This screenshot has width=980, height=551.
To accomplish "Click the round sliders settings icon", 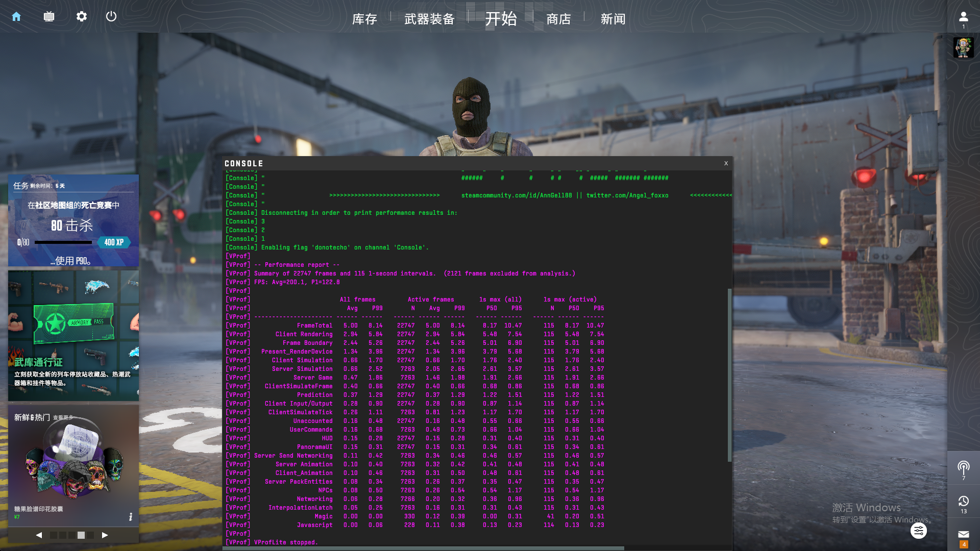I will point(918,531).
